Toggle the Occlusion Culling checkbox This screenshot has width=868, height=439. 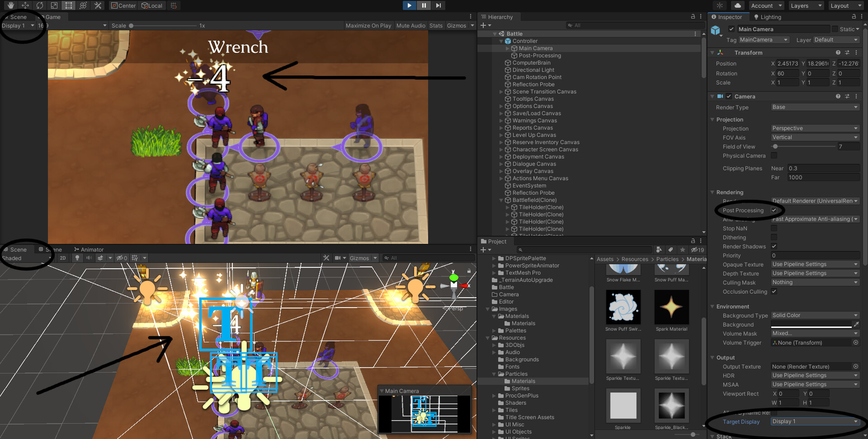(774, 292)
